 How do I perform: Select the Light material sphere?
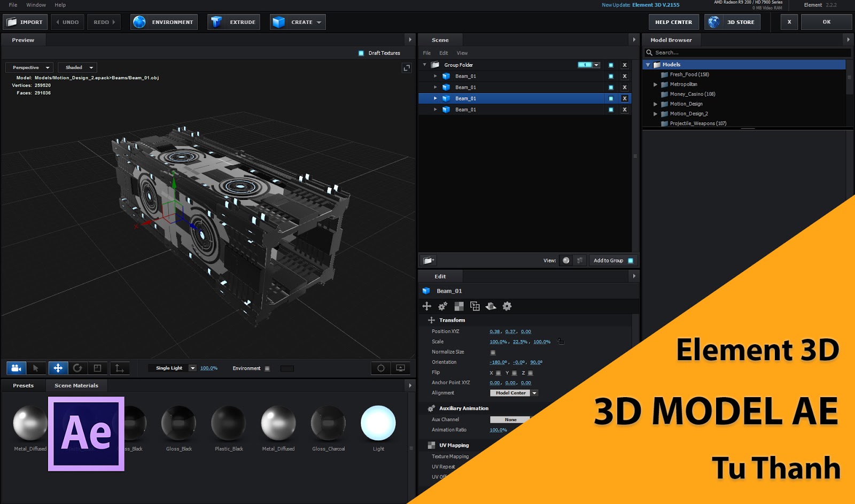[x=378, y=423]
